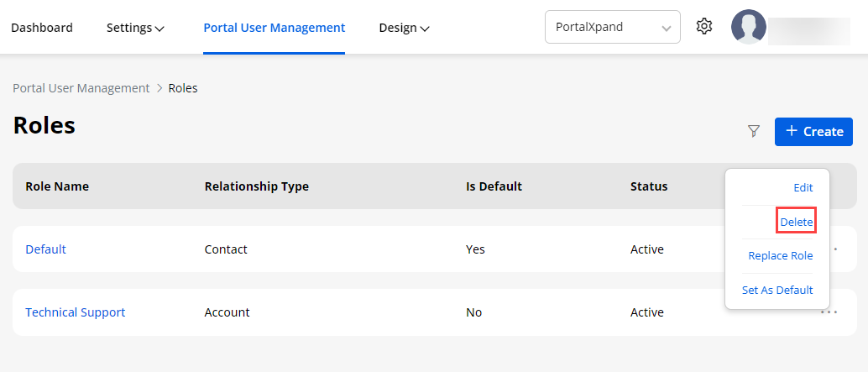Select Replace Role in the menu

(780, 256)
